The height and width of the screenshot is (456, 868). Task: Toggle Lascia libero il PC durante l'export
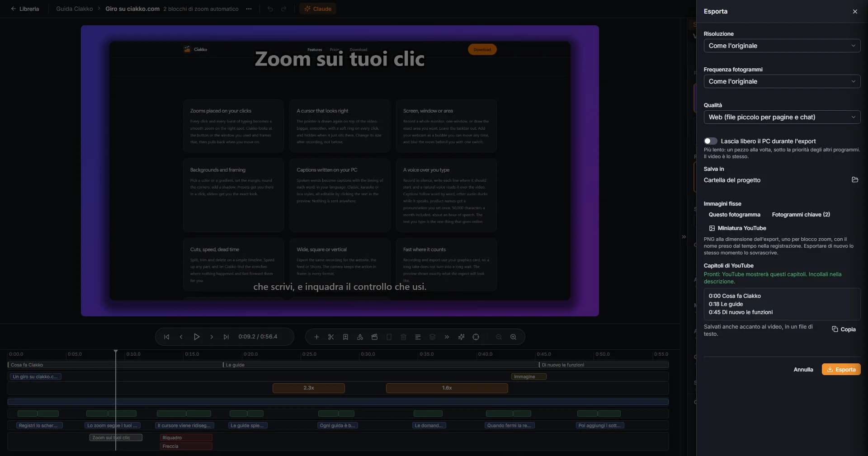[x=710, y=141]
